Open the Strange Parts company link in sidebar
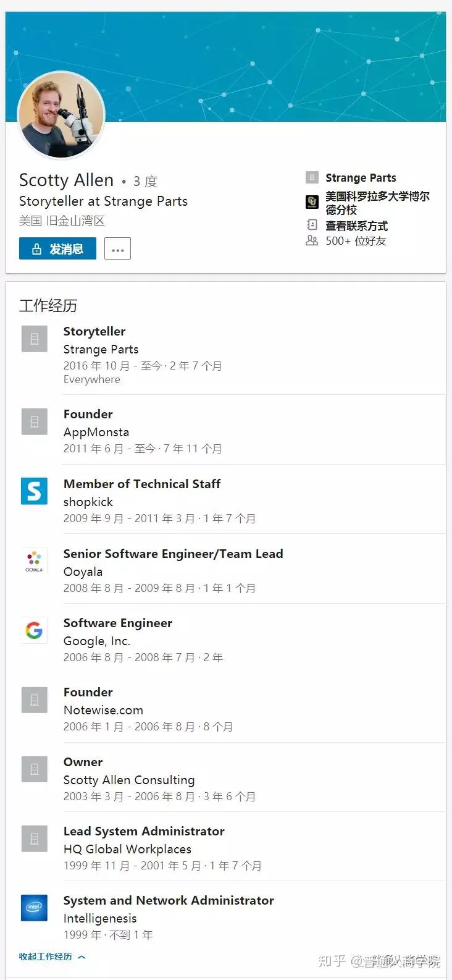The image size is (452, 980). tap(361, 178)
